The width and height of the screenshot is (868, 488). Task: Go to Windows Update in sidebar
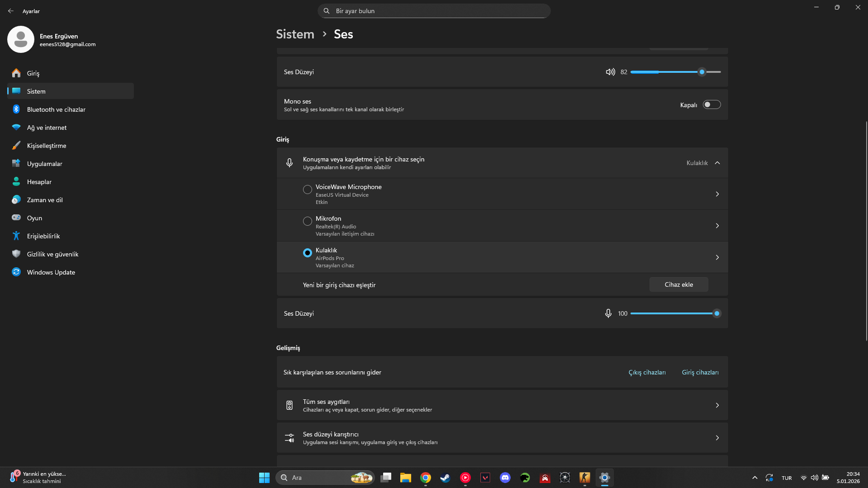pos(51,272)
